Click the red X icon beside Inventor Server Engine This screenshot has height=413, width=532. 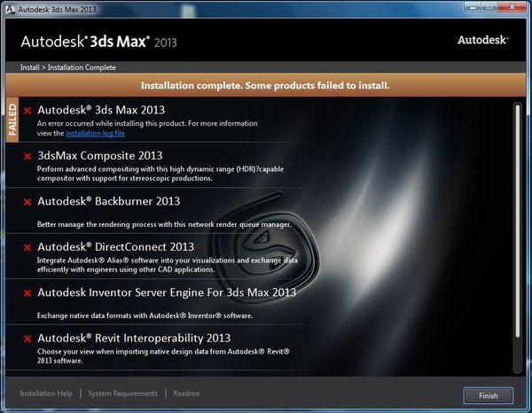[x=27, y=293]
